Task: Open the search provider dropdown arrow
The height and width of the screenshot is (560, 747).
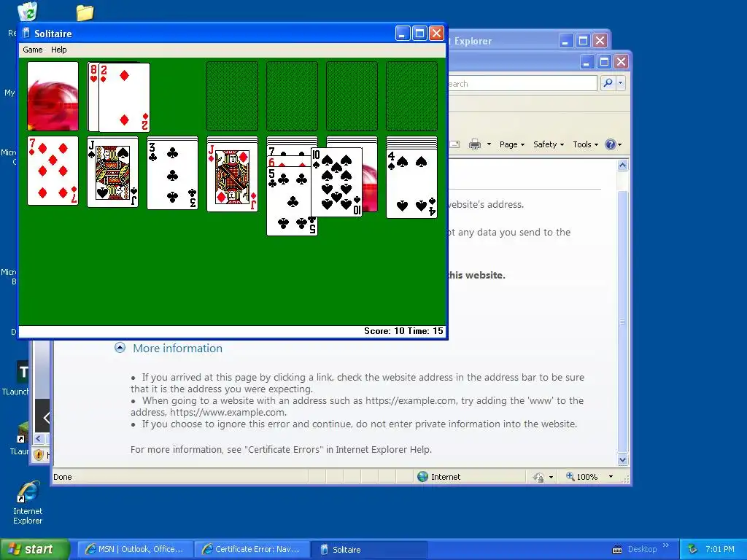Action: tap(620, 83)
